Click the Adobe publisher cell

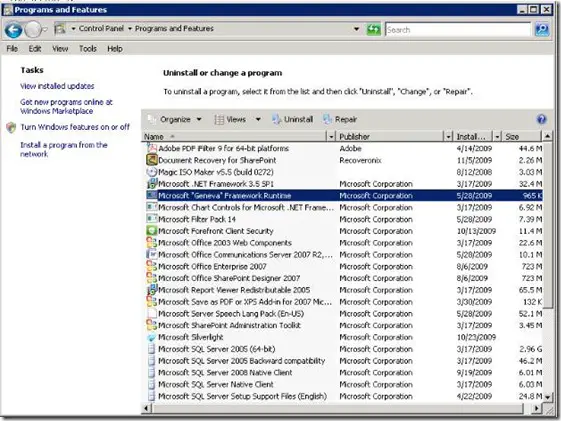click(350, 148)
